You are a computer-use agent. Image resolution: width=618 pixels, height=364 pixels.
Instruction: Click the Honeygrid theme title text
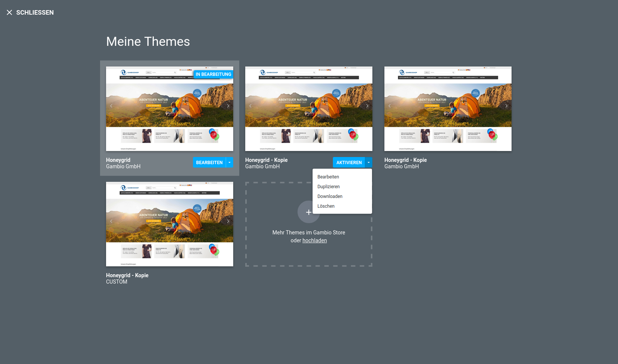118,160
